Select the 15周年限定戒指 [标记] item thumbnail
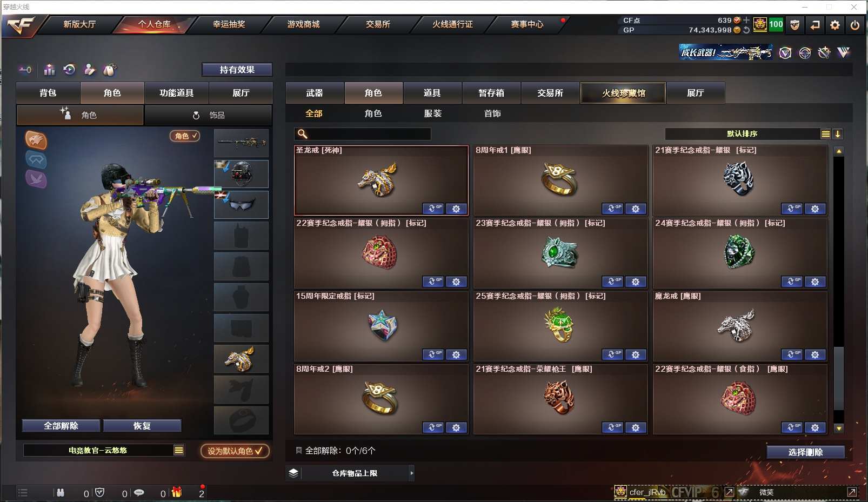Image resolution: width=868 pixels, height=502 pixels. [382, 326]
